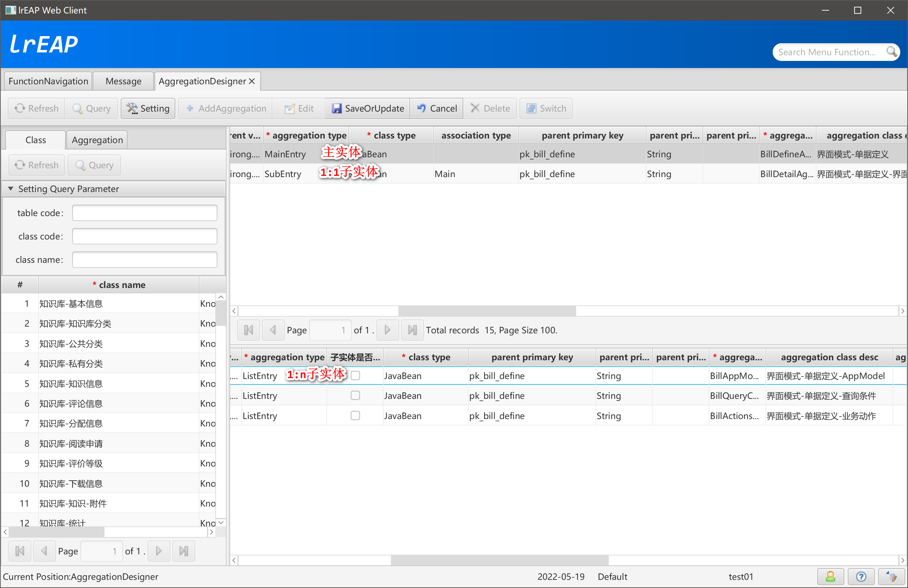The height and width of the screenshot is (588, 908).
Task: Click lower grid horizontal scrollbar thumb
Action: point(500,560)
